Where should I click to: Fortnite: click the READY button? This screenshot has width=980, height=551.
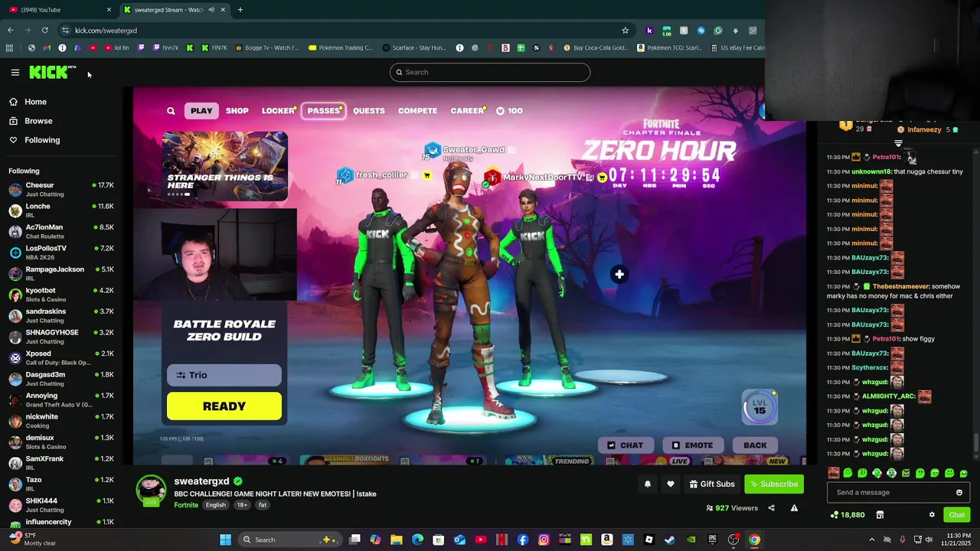coord(224,406)
